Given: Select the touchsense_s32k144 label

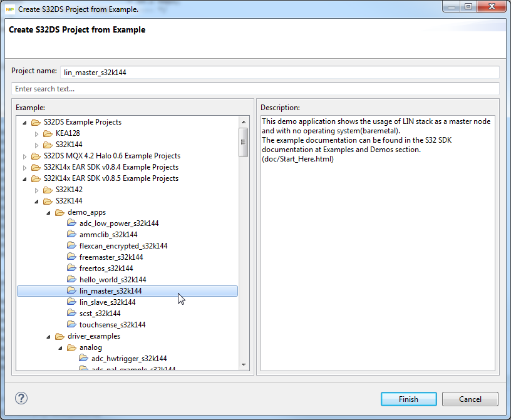Looking at the screenshot, I should pos(113,325).
